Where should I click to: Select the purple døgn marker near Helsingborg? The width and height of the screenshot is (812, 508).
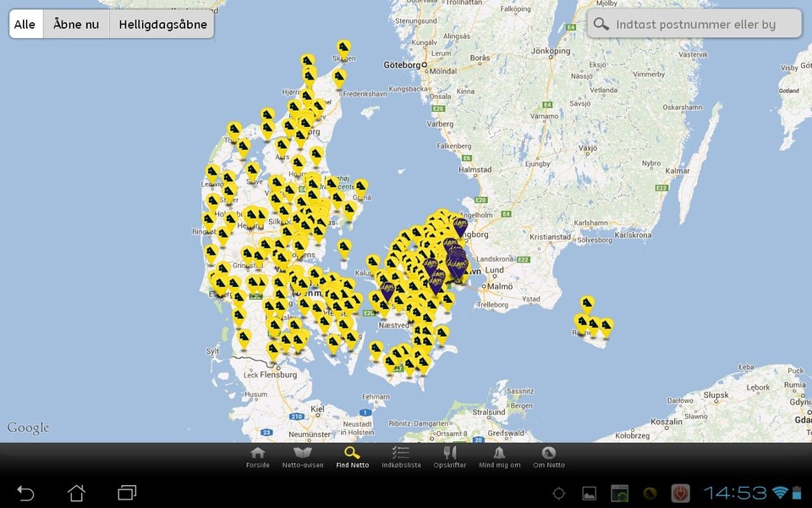click(460, 227)
